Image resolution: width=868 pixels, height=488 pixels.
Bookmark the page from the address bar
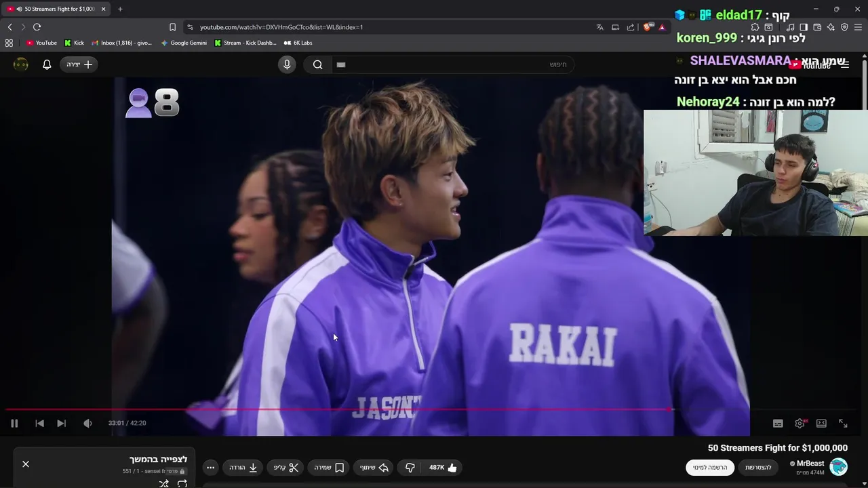point(172,27)
